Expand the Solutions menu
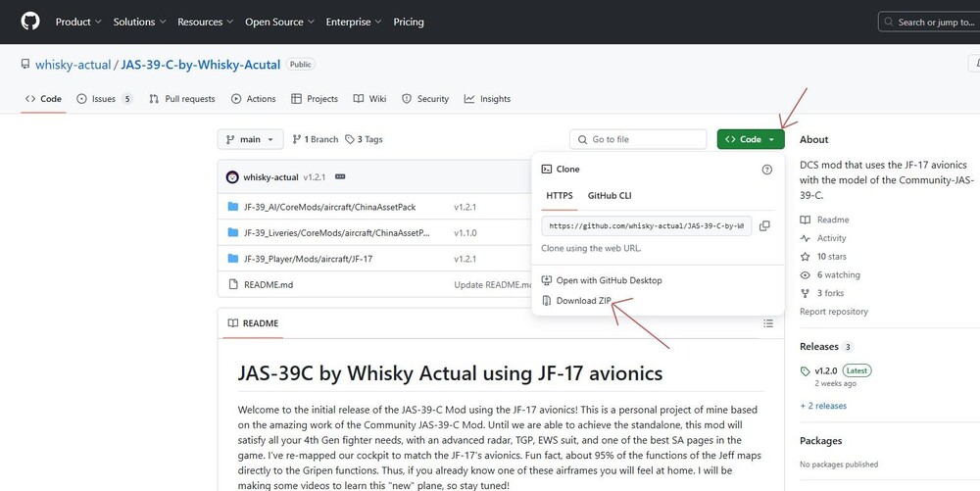This screenshot has height=491, width=980. coord(139,22)
